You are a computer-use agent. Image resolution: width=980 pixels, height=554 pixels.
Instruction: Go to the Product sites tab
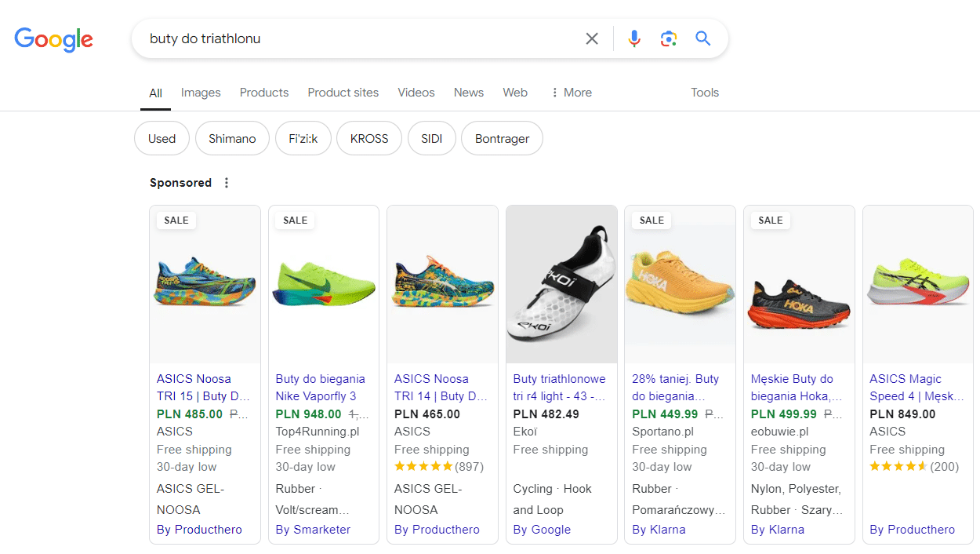(x=343, y=93)
